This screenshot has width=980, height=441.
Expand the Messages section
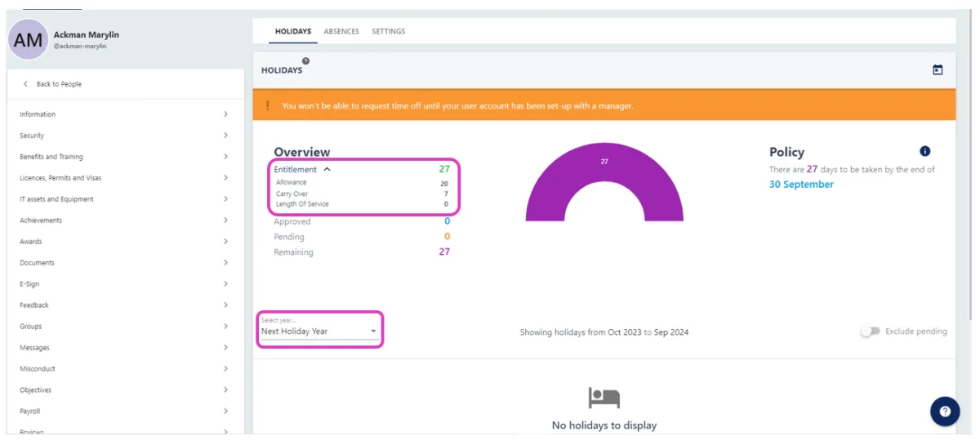[125, 348]
